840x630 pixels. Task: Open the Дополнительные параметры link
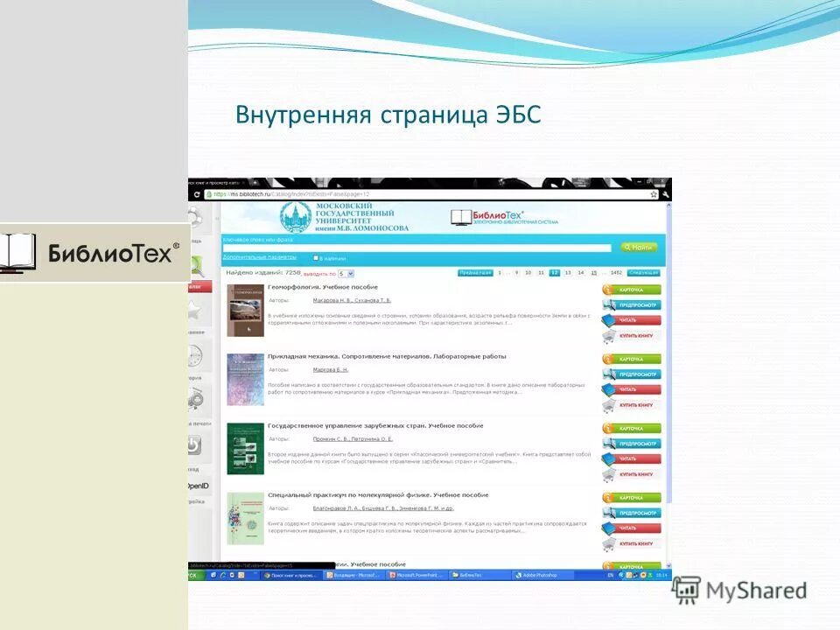click(x=261, y=255)
